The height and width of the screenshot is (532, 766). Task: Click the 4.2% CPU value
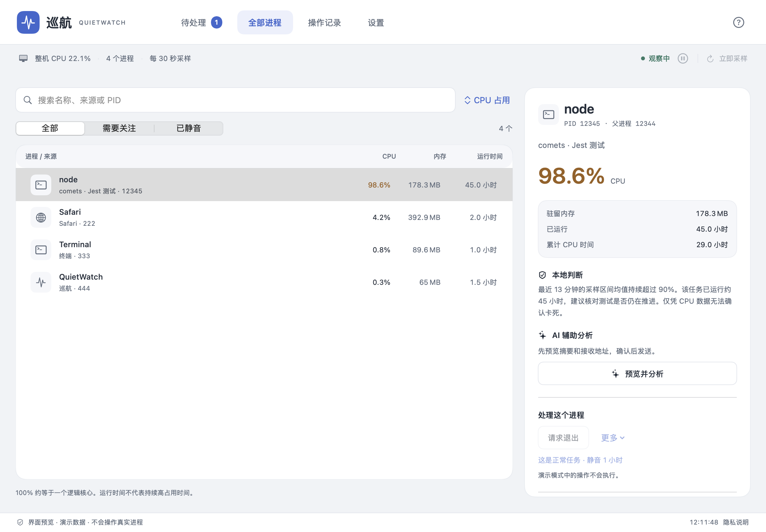381,217
